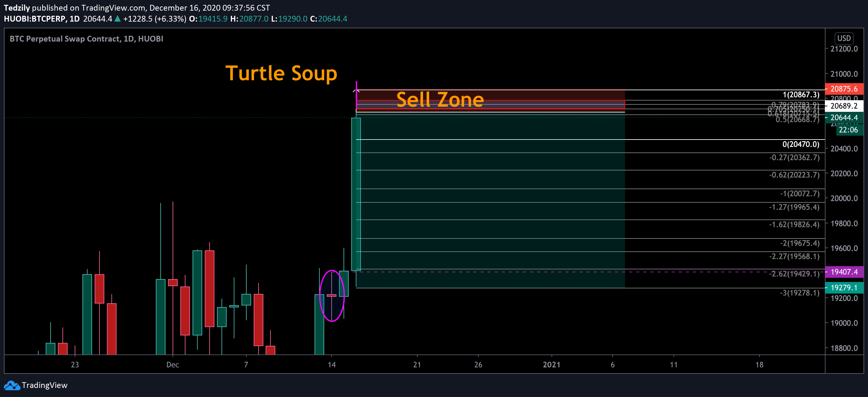Click the close value C:20644.4
Image resolution: width=868 pixels, height=397 pixels.
point(328,19)
